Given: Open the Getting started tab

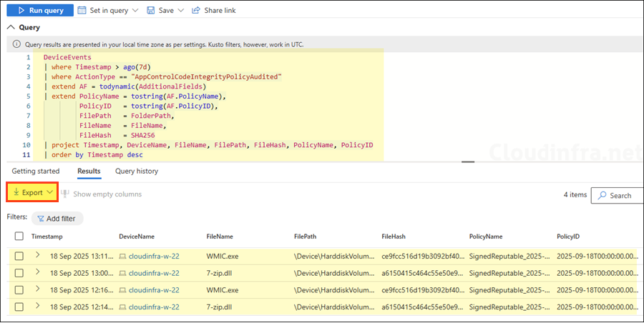Looking at the screenshot, I should click(36, 172).
